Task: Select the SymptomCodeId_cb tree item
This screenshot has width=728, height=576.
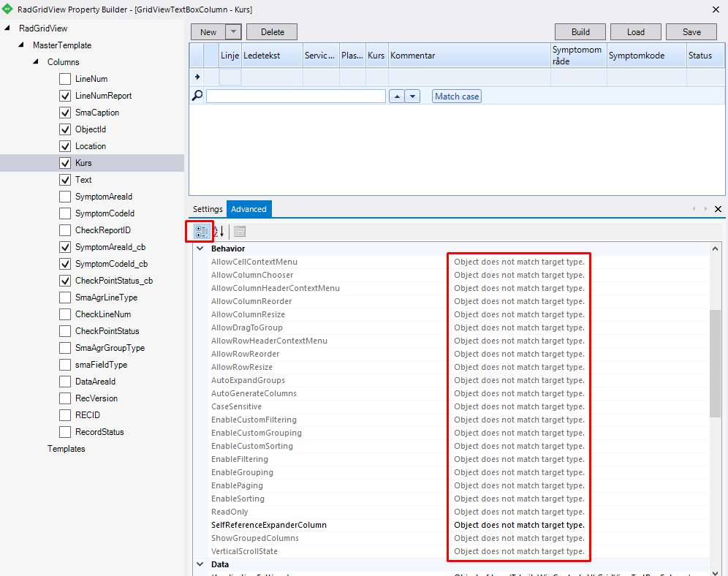Action: 111,264
